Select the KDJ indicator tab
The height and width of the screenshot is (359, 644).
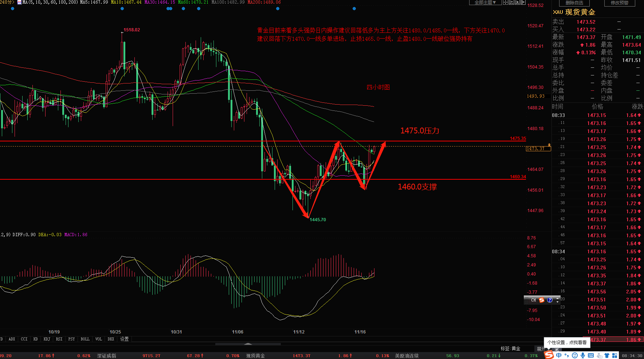pyautogui.click(x=47, y=339)
